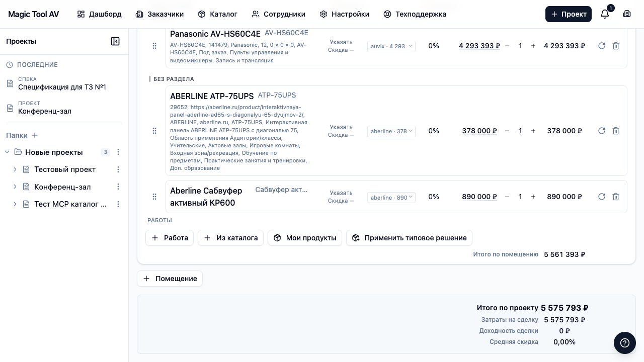Expand the Тестовый проект tree item
644x362 pixels.
[x=15, y=169]
